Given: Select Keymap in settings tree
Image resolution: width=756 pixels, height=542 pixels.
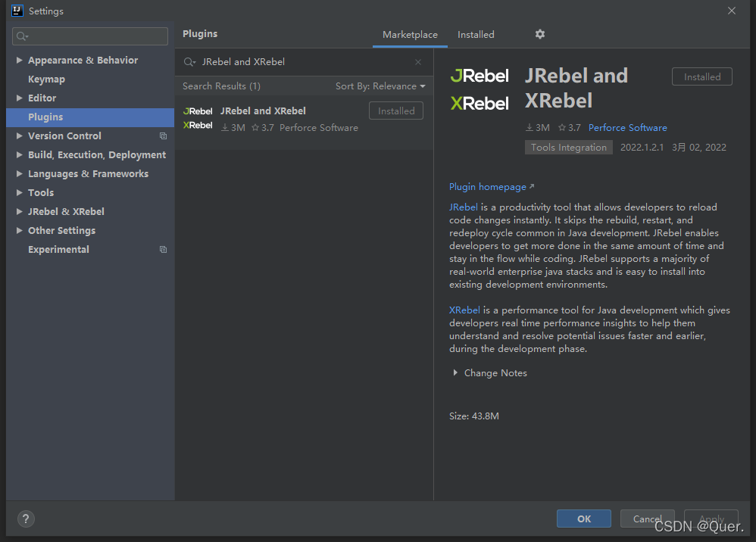Looking at the screenshot, I should click(47, 79).
